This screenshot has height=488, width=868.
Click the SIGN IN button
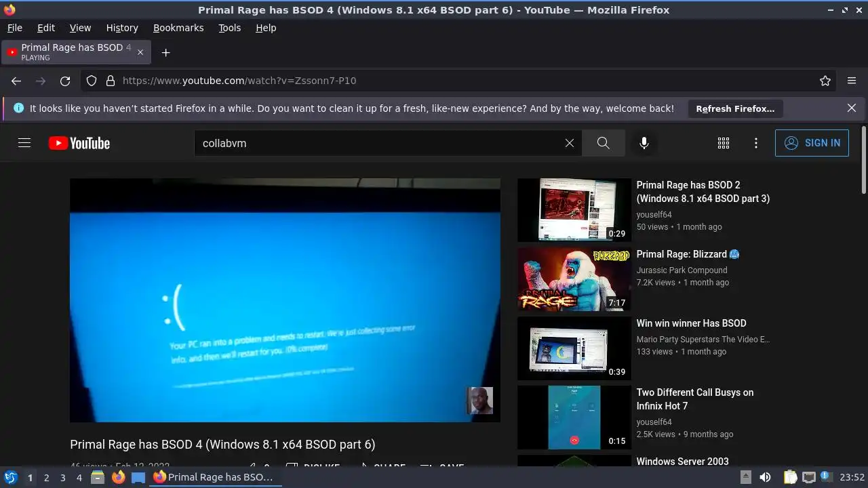812,143
